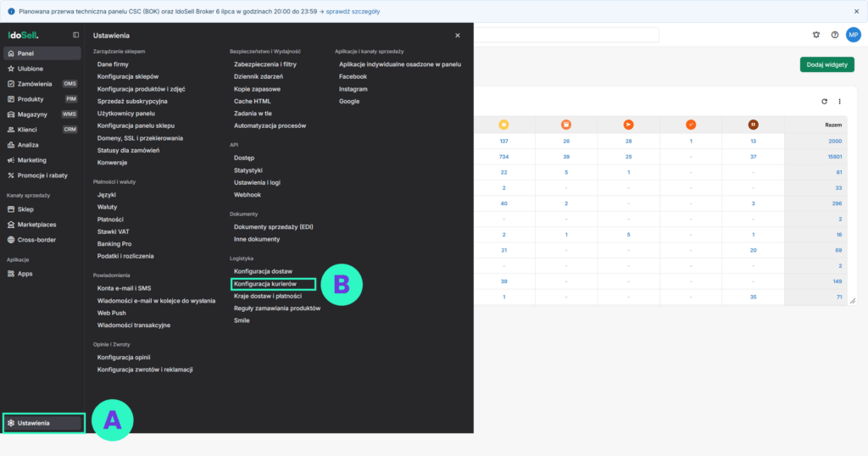Open Użytkownicy panelu
868x456 pixels.
click(126, 114)
